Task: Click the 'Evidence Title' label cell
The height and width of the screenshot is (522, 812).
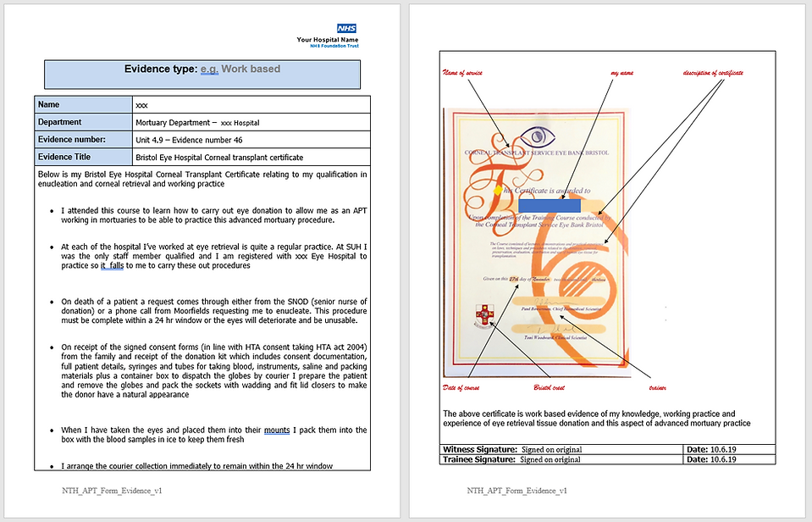Action: point(83,157)
